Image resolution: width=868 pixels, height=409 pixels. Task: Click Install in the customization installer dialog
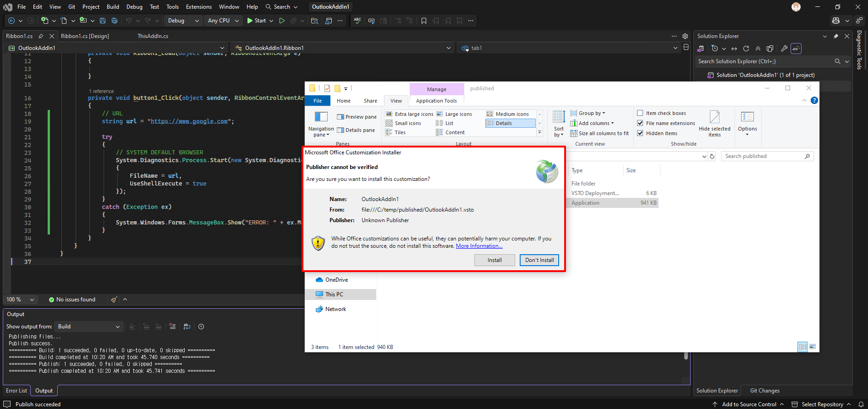(494, 260)
